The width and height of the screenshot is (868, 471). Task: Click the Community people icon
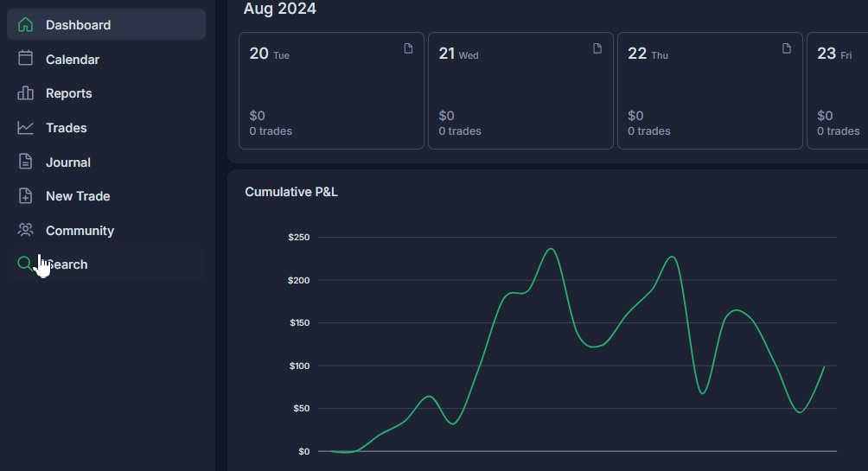(25, 230)
